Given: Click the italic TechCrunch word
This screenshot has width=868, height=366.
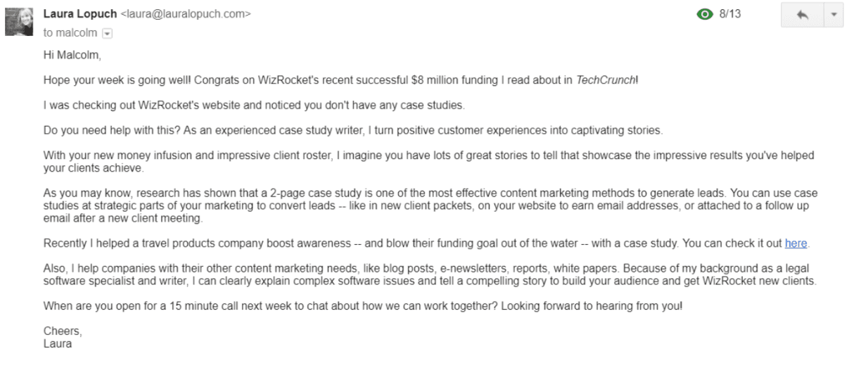Looking at the screenshot, I should (605, 80).
